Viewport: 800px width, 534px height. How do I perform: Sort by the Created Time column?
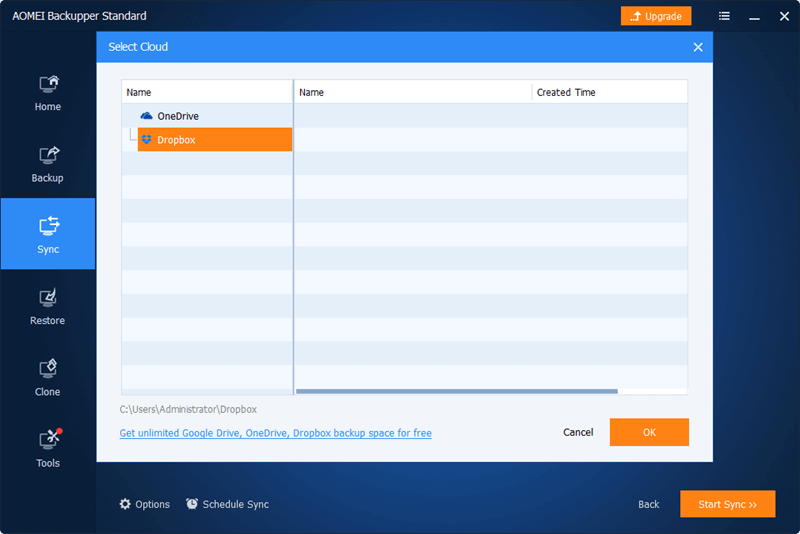tap(610, 92)
